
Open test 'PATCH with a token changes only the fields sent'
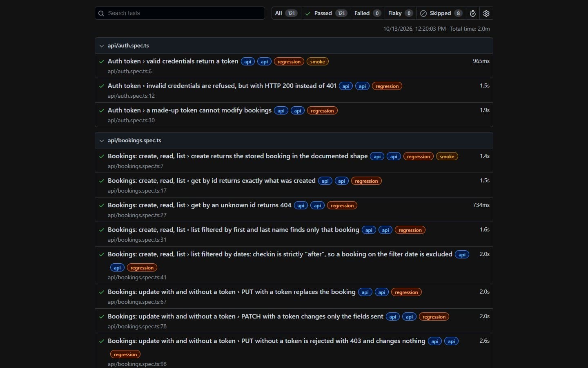click(x=245, y=316)
